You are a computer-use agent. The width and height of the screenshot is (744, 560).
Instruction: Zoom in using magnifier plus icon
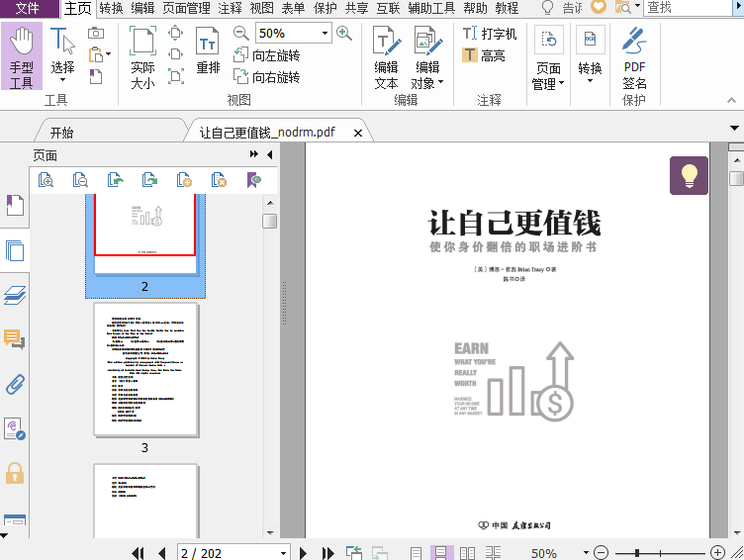click(x=344, y=33)
